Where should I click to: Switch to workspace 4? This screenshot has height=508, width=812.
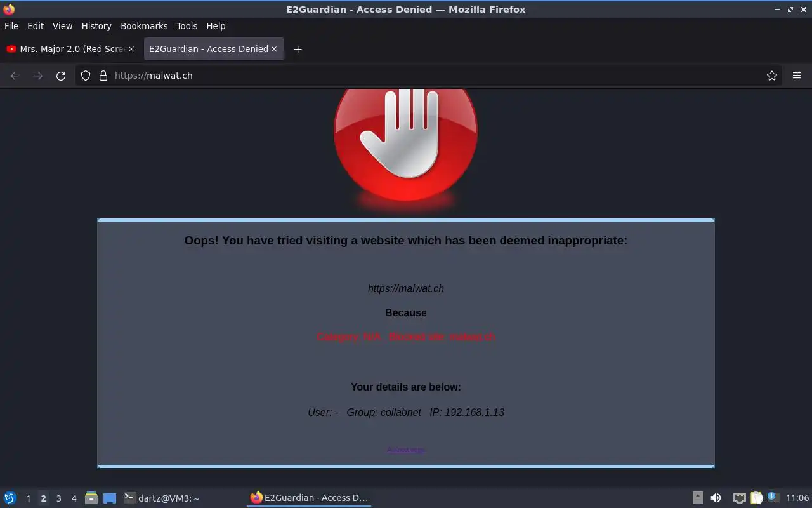pyautogui.click(x=74, y=498)
